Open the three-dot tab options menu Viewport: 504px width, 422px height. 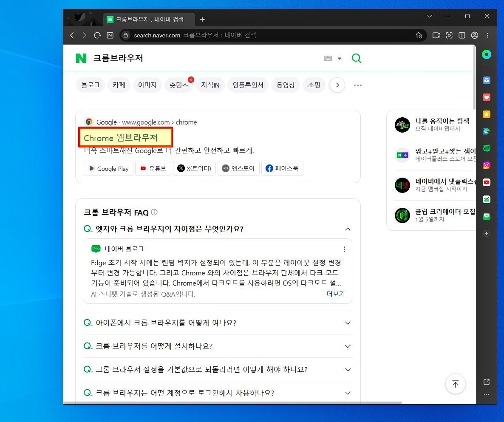coord(358,85)
